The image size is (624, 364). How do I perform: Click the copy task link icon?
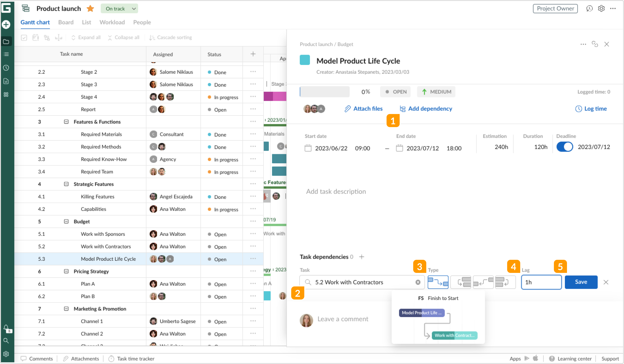(x=595, y=44)
